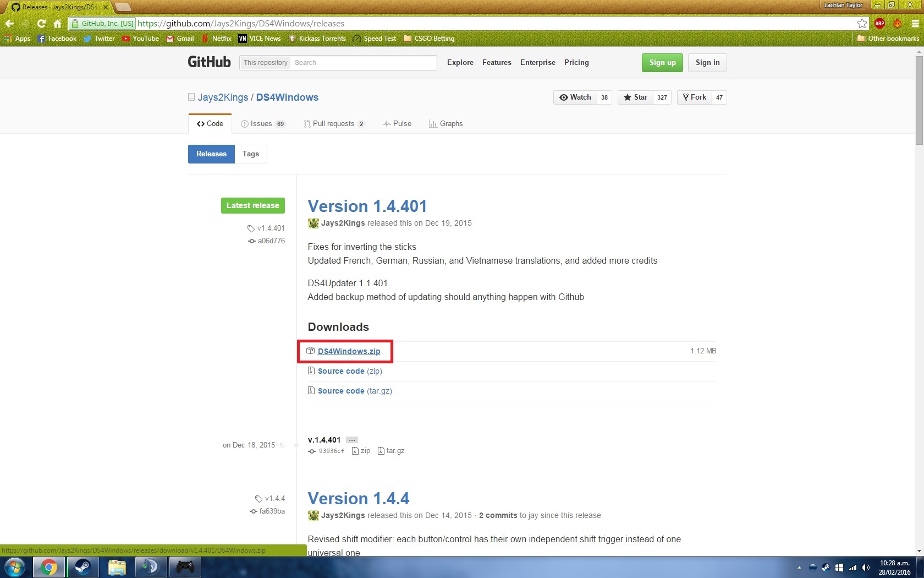Open the Pull requests tab

(334, 124)
